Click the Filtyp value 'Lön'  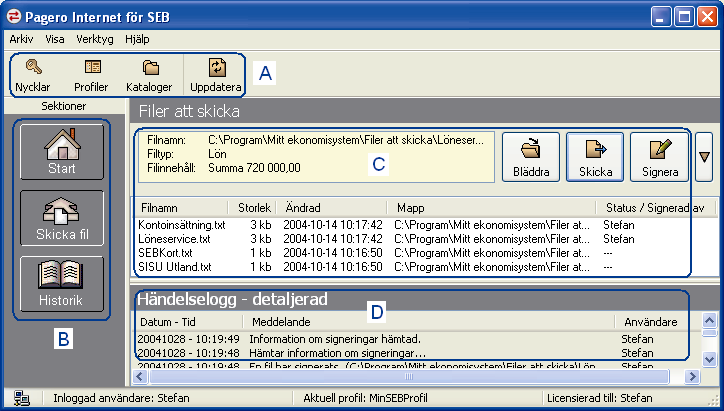217,154
